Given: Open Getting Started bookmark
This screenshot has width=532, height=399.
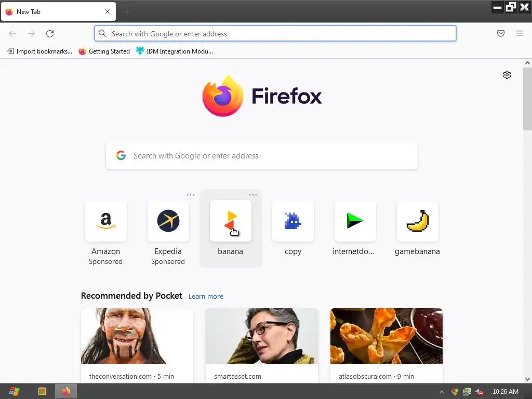Looking at the screenshot, I should [104, 51].
